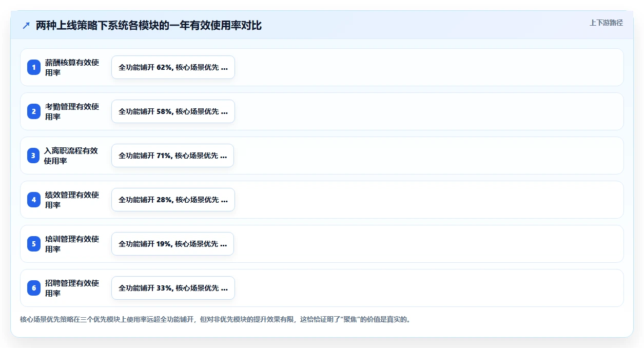Click the 考勤管理有效使用率 label
The image size is (644, 348).
click(72, 111)
